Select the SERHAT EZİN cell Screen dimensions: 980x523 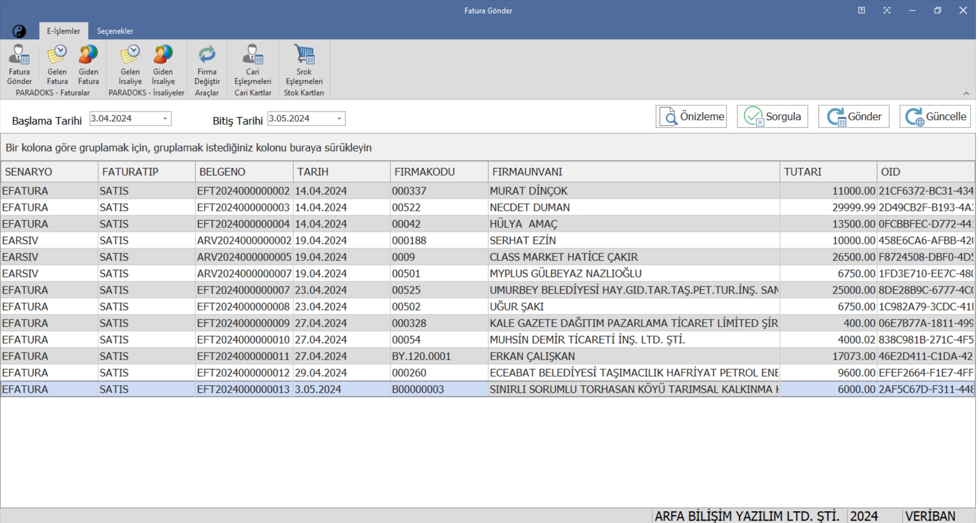pyautogui.click(x=634, y=241)
